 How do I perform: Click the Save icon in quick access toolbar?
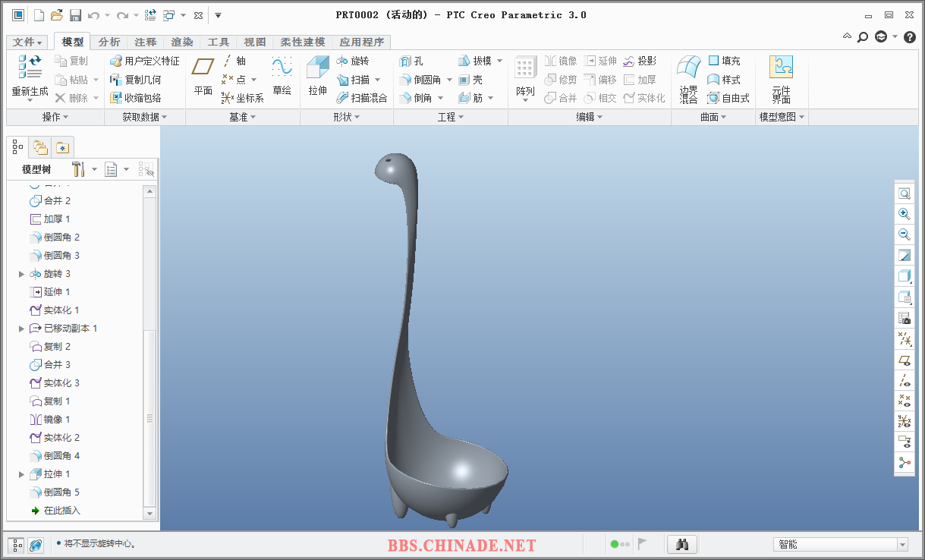click(x=75, y=15)
